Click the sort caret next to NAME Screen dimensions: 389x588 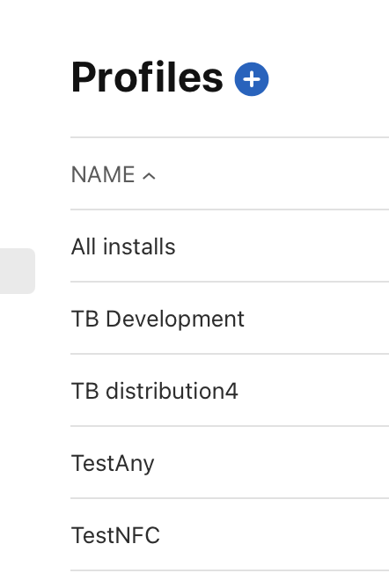[x=149, y=176]
